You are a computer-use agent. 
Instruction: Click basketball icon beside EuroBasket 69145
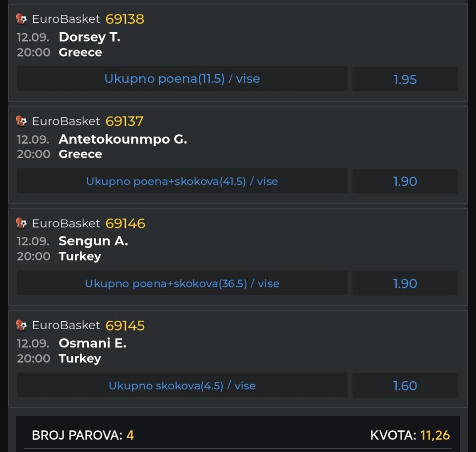click(x=21, y=325)
